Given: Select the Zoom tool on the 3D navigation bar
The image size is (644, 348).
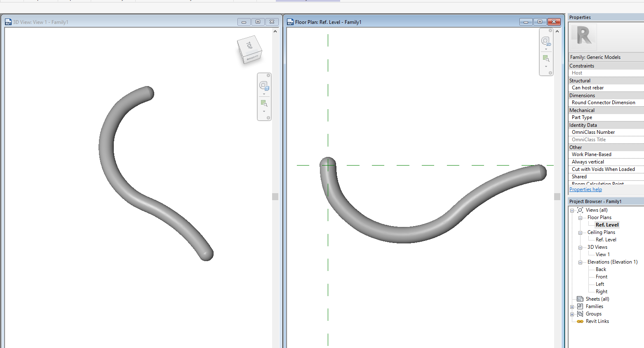Looking at the screenshot, I should point(264,103).
